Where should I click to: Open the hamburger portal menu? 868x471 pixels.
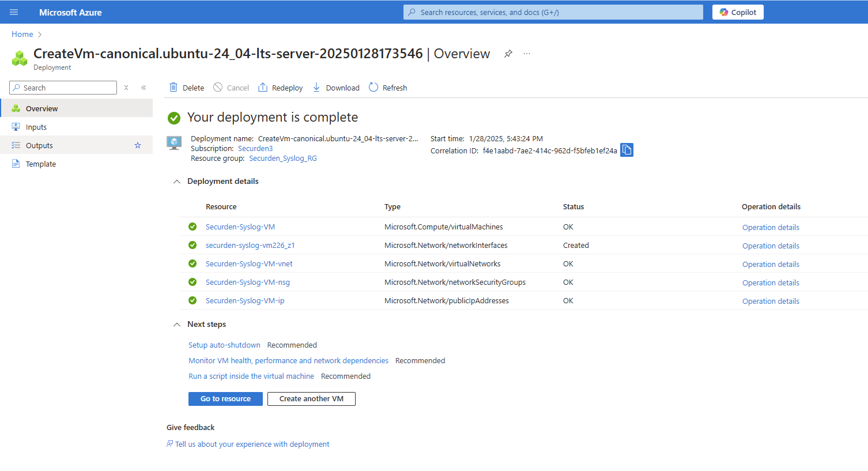[x=14, y=12]
